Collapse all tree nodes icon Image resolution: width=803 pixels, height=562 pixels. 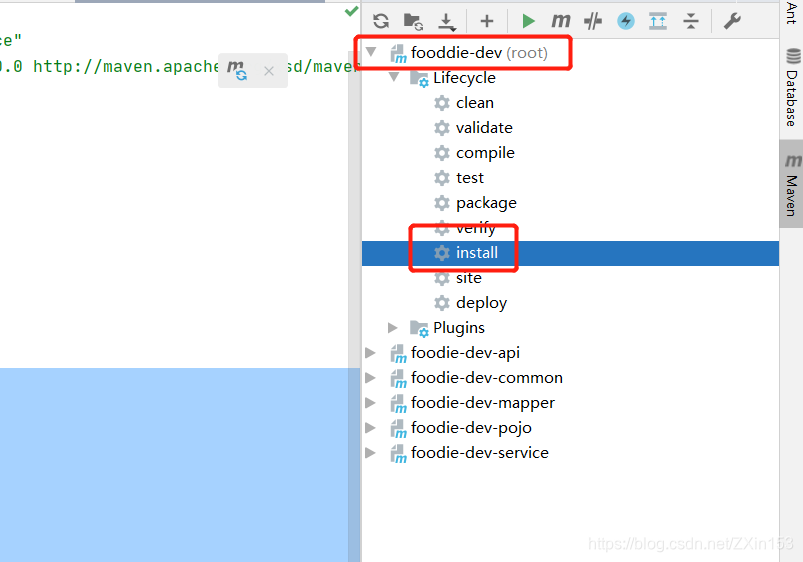(691, 21)
